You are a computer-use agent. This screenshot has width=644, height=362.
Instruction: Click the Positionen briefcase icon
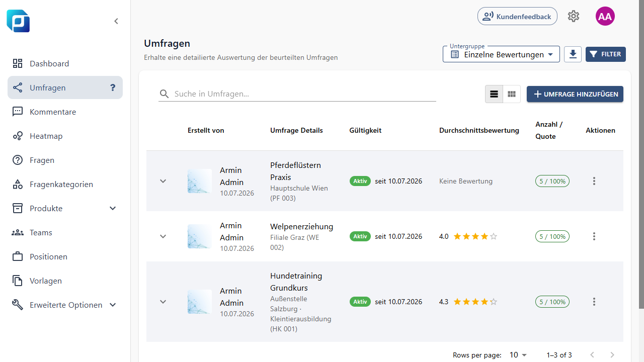(18, 256)
